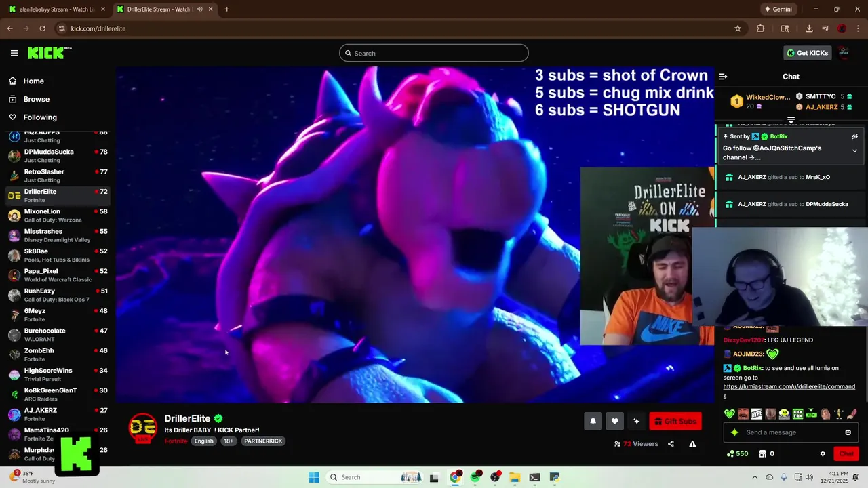
Task: Collapse the chat panel using arrow icon
Action: coord(723,77)
